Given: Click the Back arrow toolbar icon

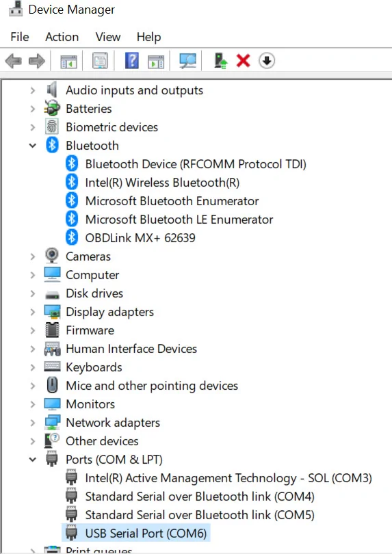Looking at the screenshot, I should coord(14,61).
